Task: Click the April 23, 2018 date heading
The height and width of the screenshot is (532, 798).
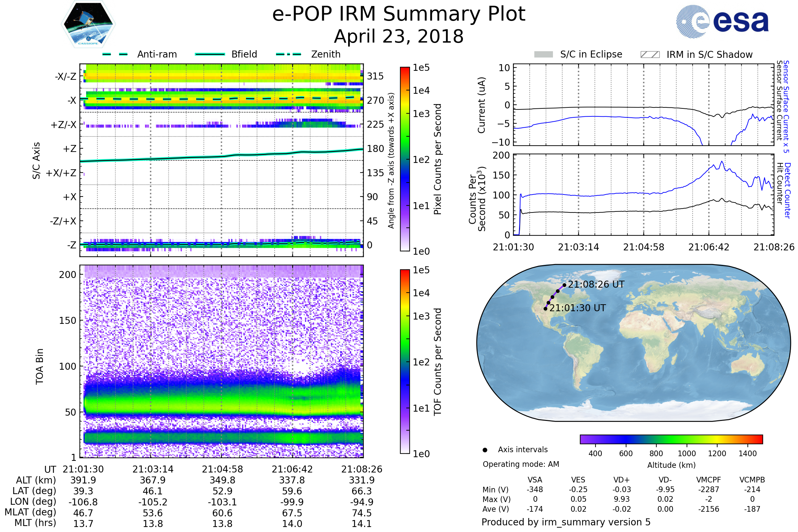Action: (x=399, y=37)
